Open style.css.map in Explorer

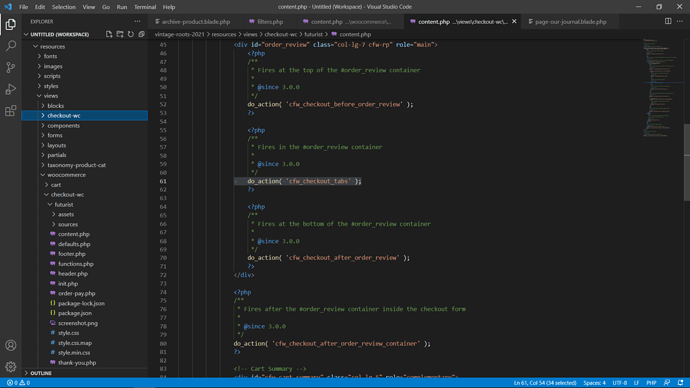[75, 343]
